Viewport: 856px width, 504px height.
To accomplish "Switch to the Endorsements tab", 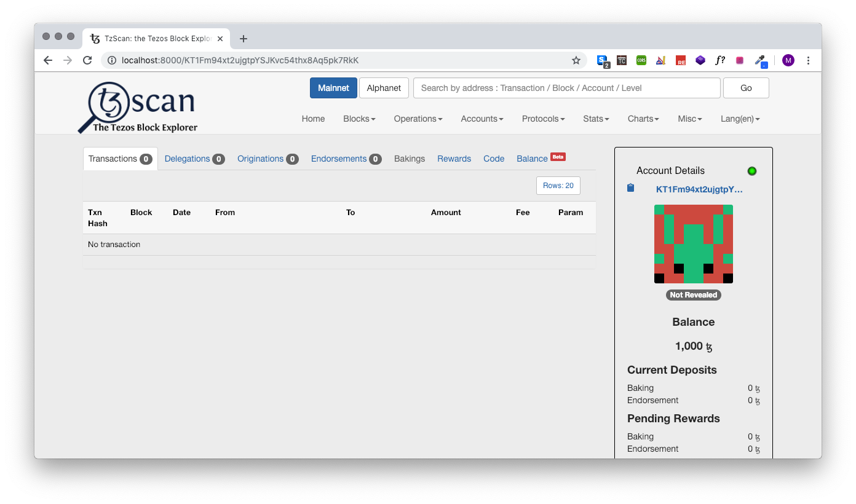I will coord(346,159).
